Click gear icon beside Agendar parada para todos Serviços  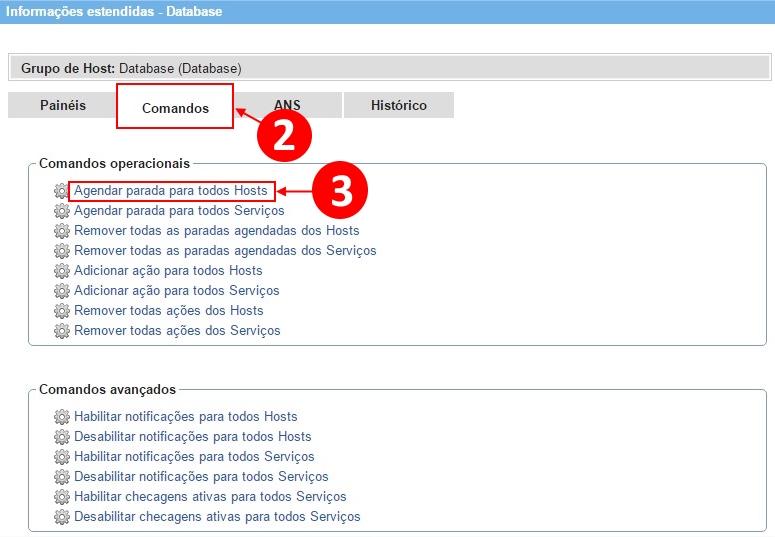pos(62,211)
